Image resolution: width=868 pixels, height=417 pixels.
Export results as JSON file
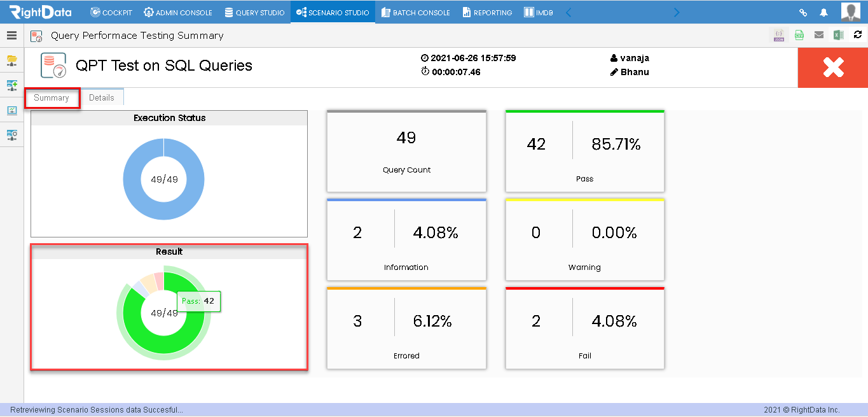tap(780, 36)
